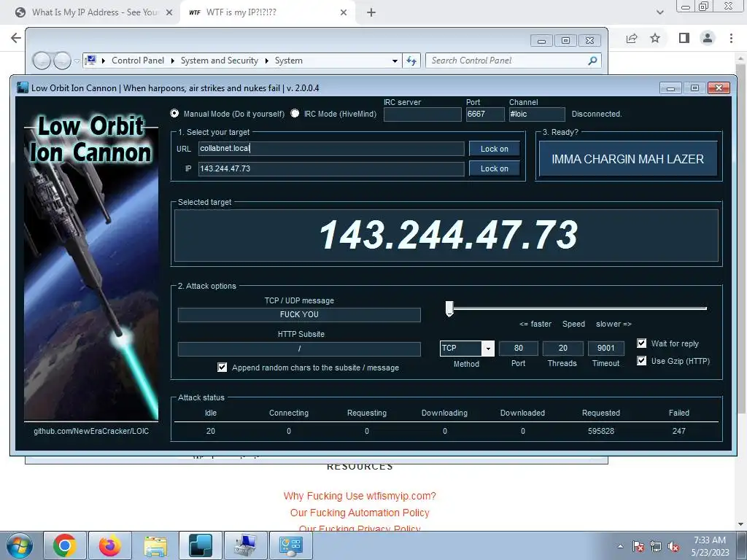
Task: Open the Method dropdown showing TCP
Action: click(x=488, y=348)
